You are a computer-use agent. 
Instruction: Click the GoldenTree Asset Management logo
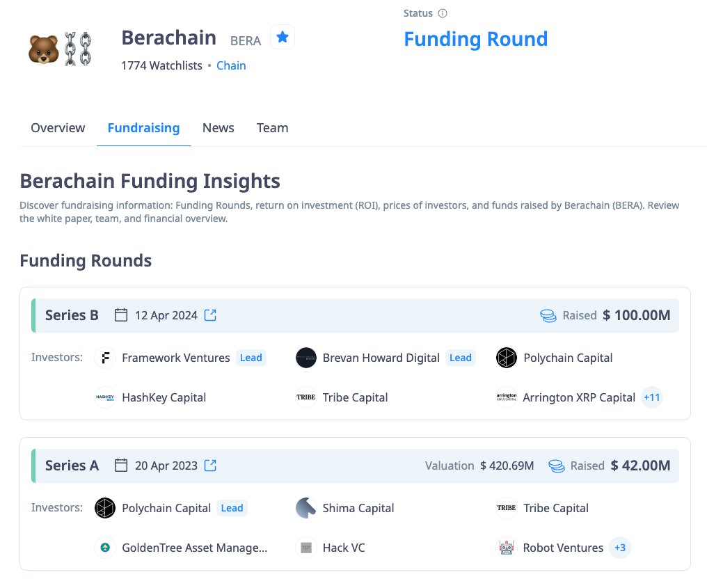pos(105,548)
